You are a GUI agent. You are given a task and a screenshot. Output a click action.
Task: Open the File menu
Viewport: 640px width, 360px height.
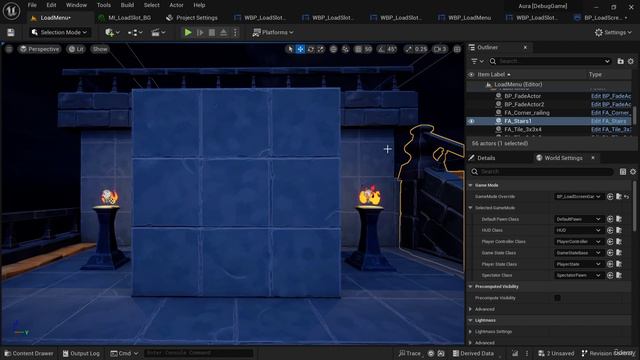coord(32,5)
